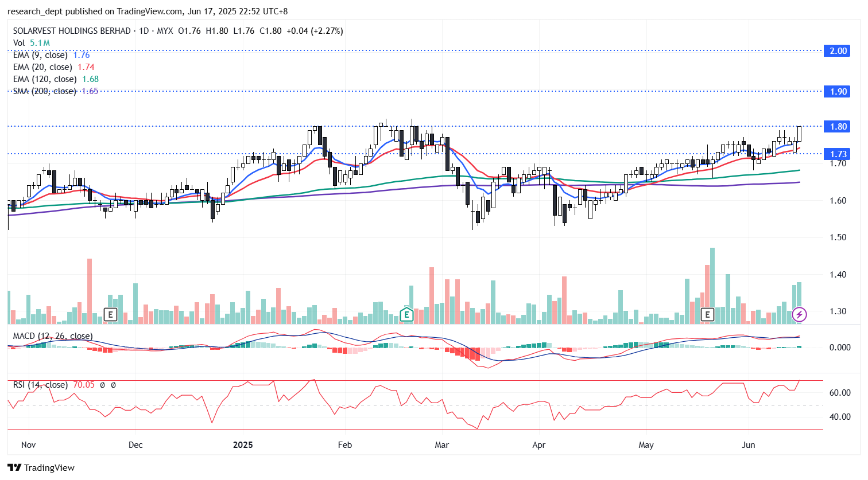Click the tallest teal volume bar in late May
The height and width of the screenshot is (480, 868).
pyautogui.click(x=712, y=286)
